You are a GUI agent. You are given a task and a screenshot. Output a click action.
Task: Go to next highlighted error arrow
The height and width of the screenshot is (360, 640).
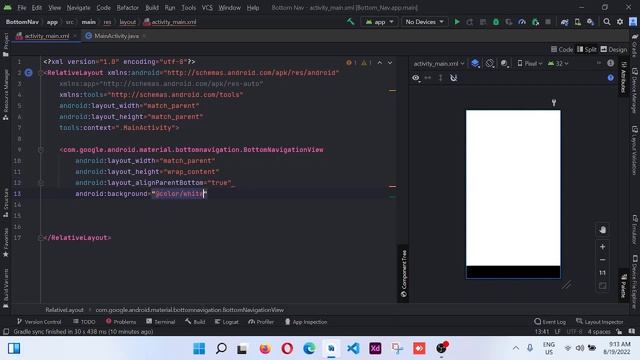click(390, 62)
